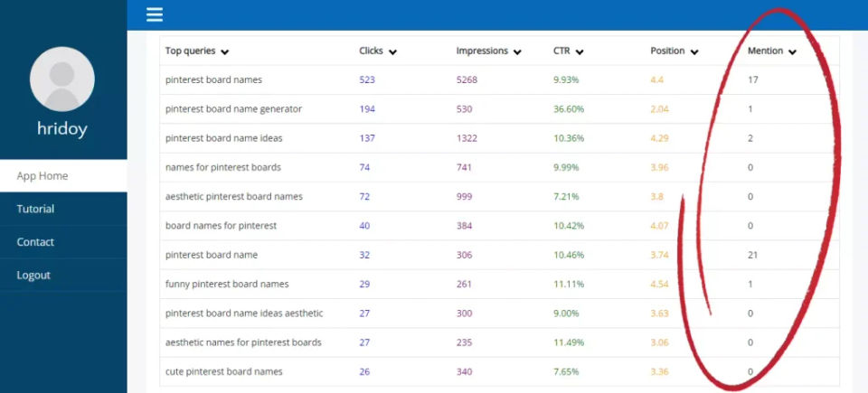This screenshot has width=868, height=393.
Task: Click the hridoy profile avatar
Action: click(x=62, y=80)
